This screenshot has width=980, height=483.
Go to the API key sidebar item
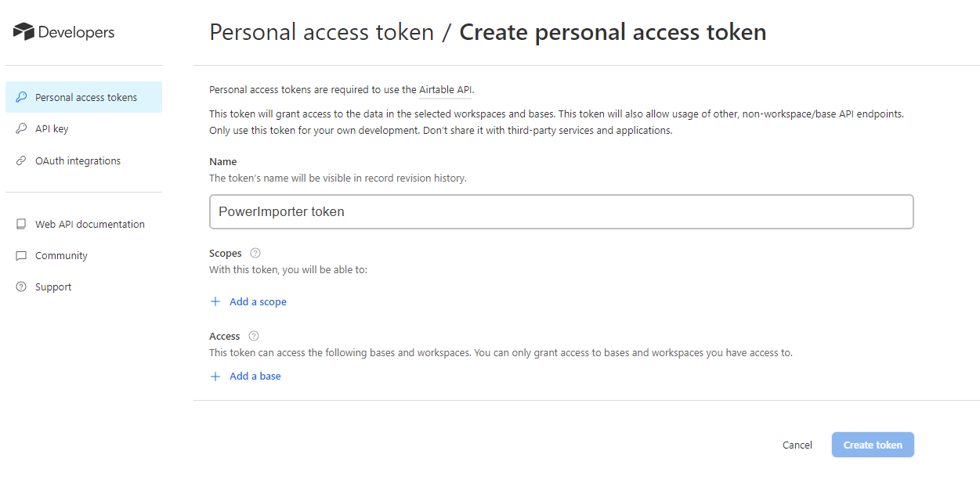[52, 129]
